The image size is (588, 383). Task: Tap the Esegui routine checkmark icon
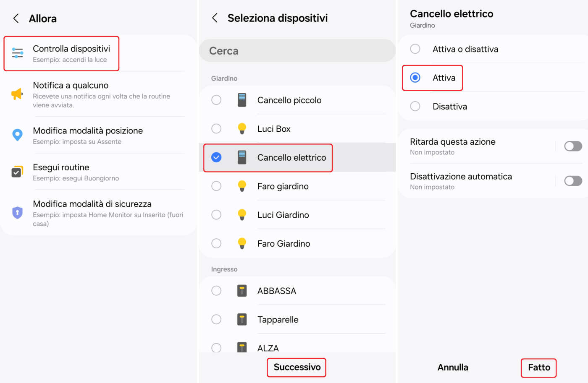pyautogui.click(x=17, y=172)
